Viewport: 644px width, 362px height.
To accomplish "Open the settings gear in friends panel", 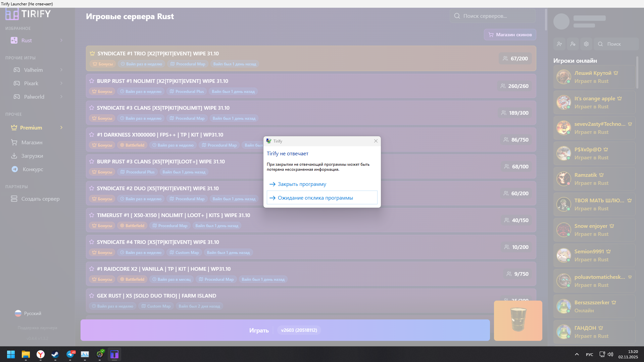I will point(586,44).
